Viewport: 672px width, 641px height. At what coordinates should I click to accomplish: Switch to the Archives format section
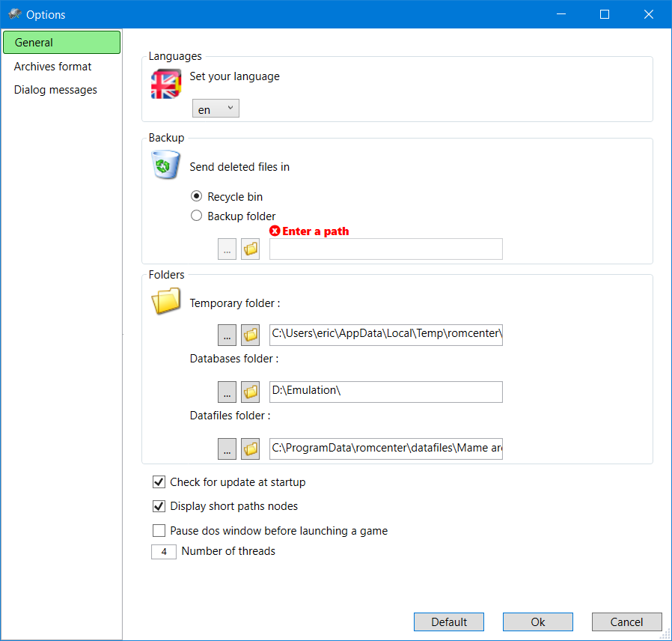click(x=53, y=67)
